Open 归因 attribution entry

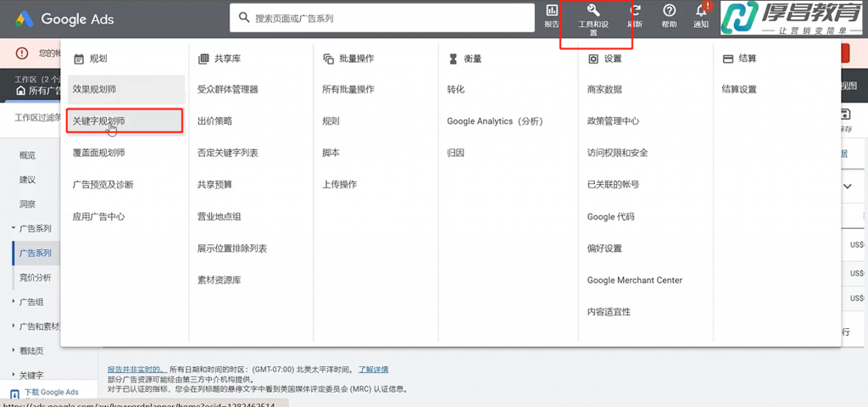pyautogui.click(x=456, y=153)
